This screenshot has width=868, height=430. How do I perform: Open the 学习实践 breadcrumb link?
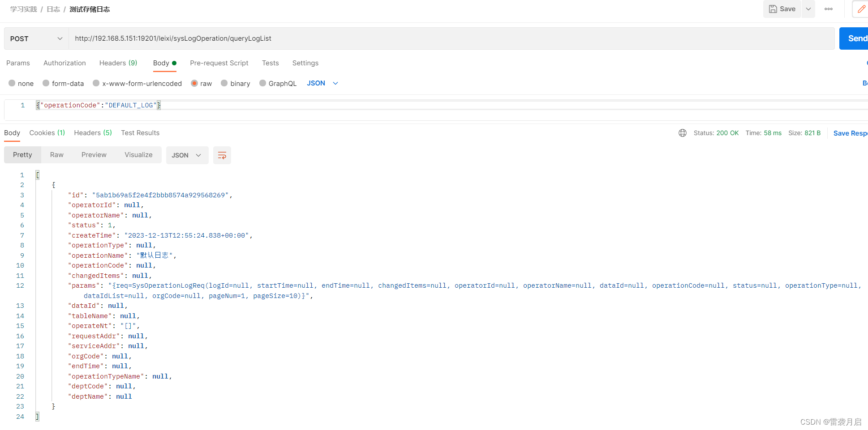23,9
